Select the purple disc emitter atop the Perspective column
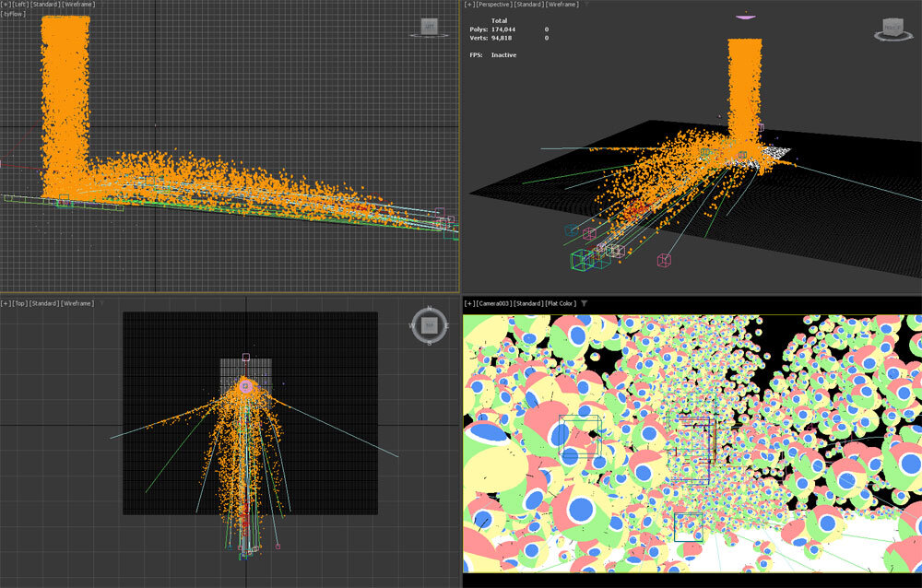The image size is (922, 588). pyautogui.click(x=746, y=18)
